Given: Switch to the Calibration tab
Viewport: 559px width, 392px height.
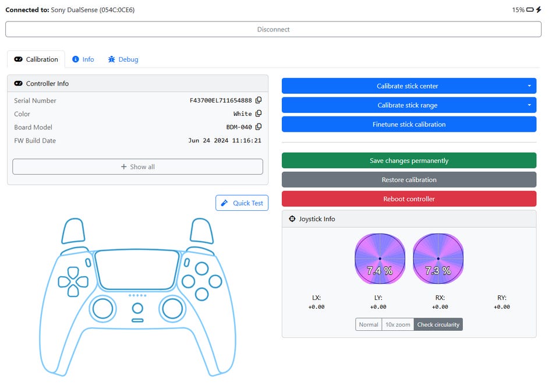Looking at the screenshot, I should (x=36, y=59).
